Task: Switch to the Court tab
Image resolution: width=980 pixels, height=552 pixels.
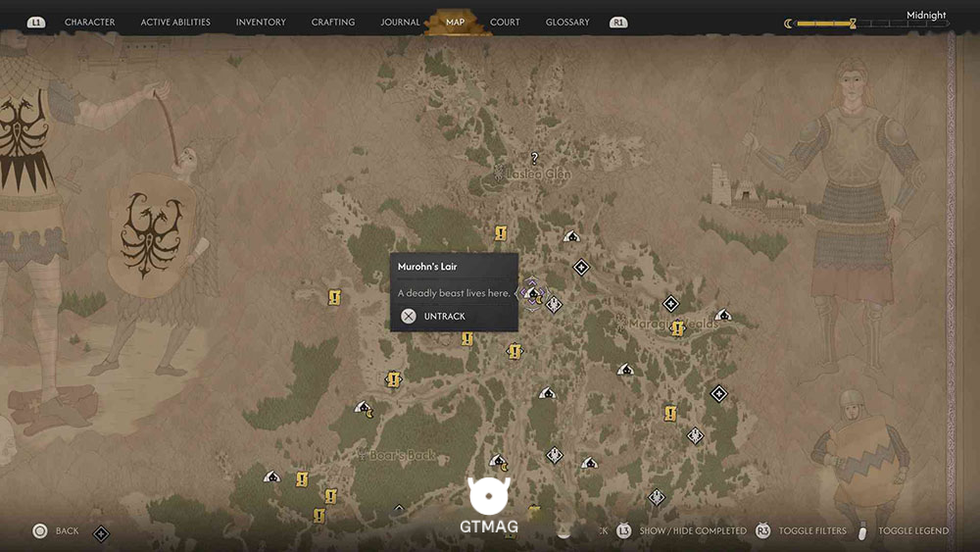Action: click(505, 22)
